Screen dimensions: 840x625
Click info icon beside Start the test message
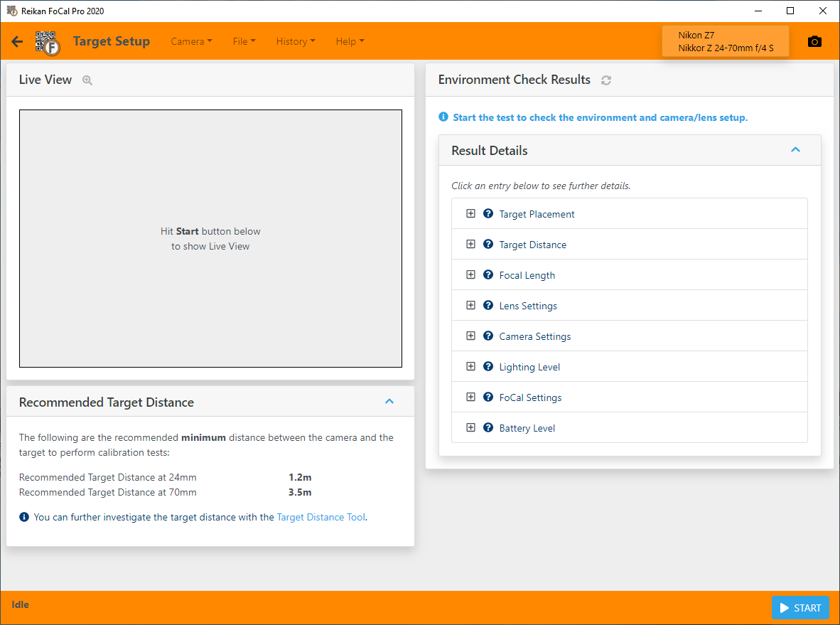tap(443, 117)
